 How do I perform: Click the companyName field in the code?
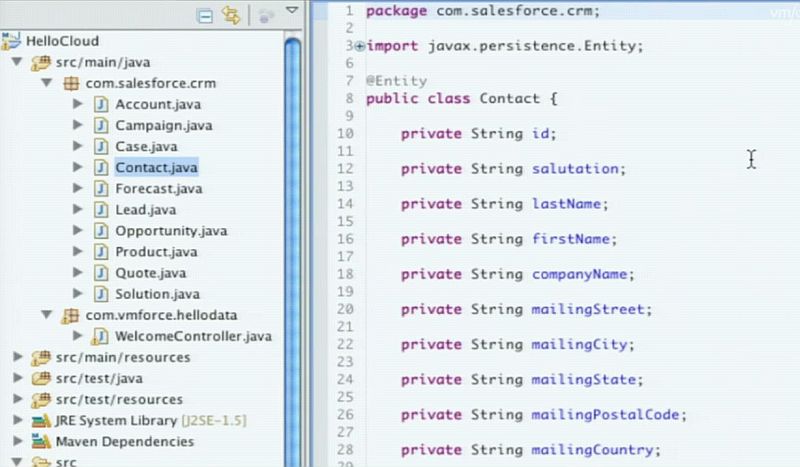(579, 274)
